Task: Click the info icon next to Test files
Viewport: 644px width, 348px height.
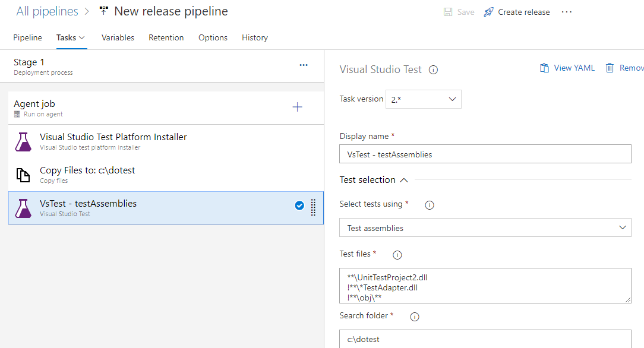Action: tap(398, 255)
